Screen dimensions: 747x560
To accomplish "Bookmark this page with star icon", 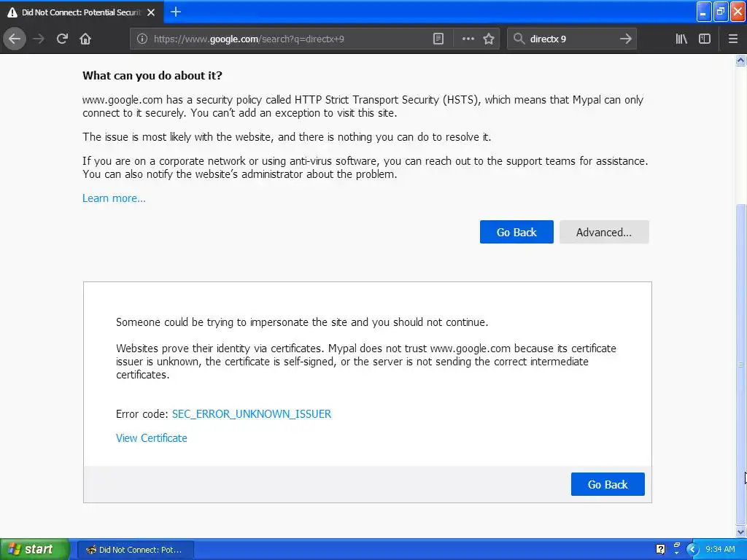I will pos(489,39).
